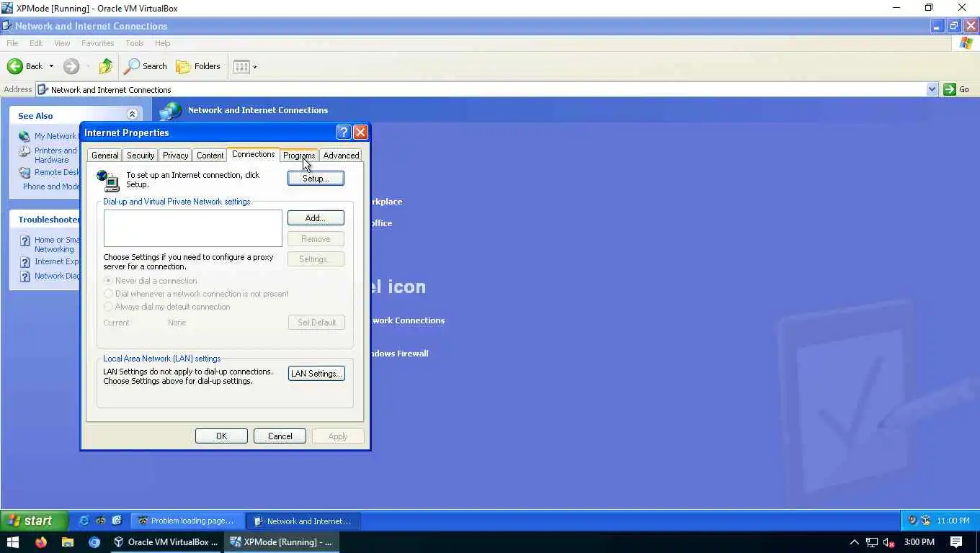Click the XP network connection tray icon

pyautogui.click(x=926, y=521)
